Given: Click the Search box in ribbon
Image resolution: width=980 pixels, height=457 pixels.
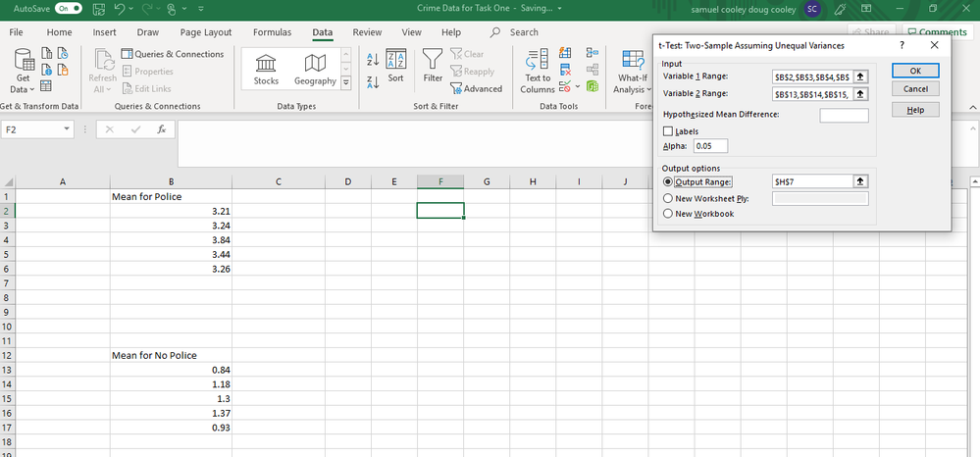Looking at the screenshot, I should [x=514, y=32].
